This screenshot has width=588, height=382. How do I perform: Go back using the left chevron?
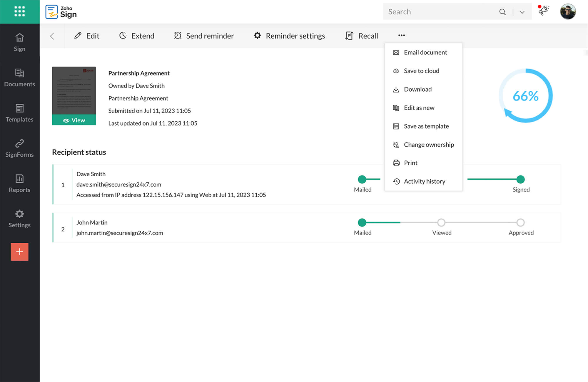pyautogui.click(x=52, y=36)
